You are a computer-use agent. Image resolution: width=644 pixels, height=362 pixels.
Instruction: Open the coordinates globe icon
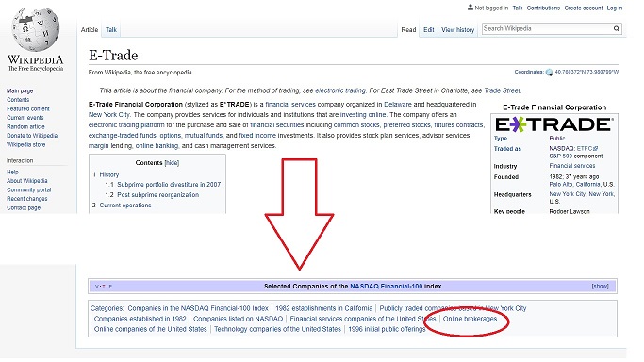pos(549,73)
